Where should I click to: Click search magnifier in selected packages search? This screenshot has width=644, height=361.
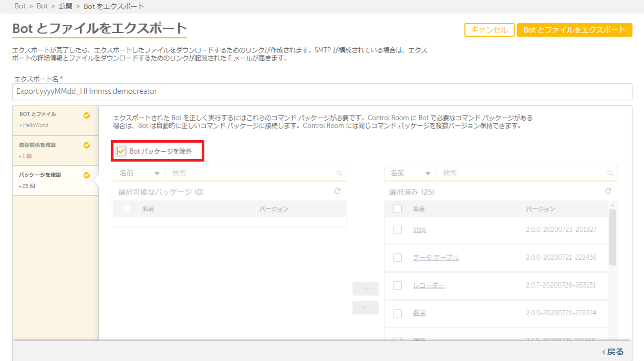[610, 173]
